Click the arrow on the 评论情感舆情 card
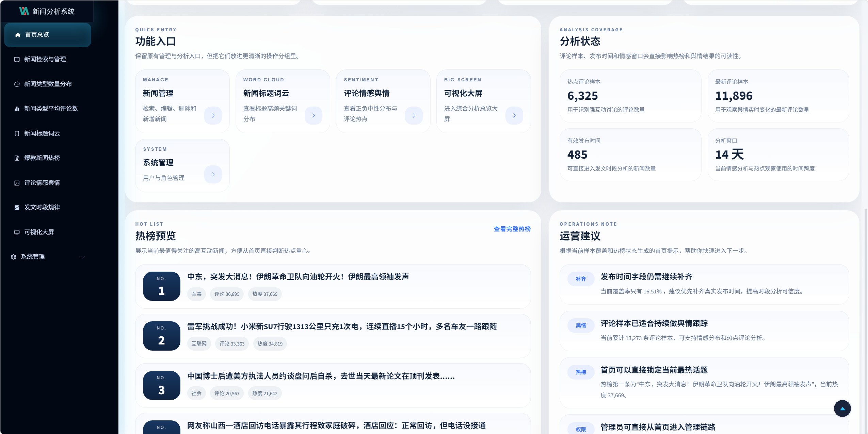Image resolution: width=868 pixels, height=434 pixels. point(414,116)
